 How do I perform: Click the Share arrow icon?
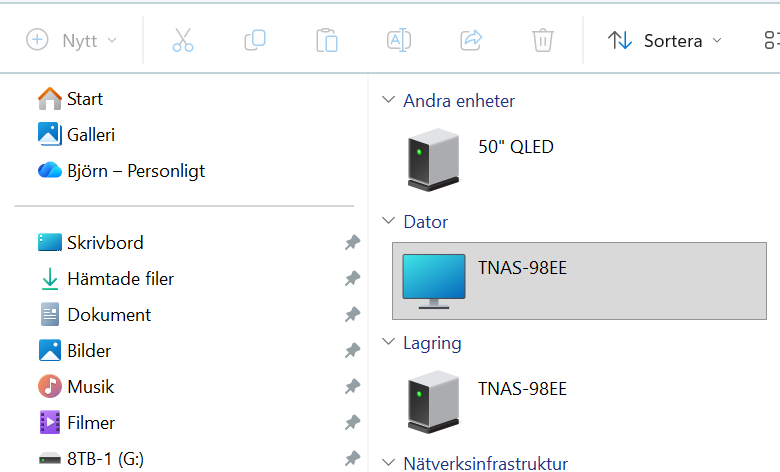click(471, 40)
